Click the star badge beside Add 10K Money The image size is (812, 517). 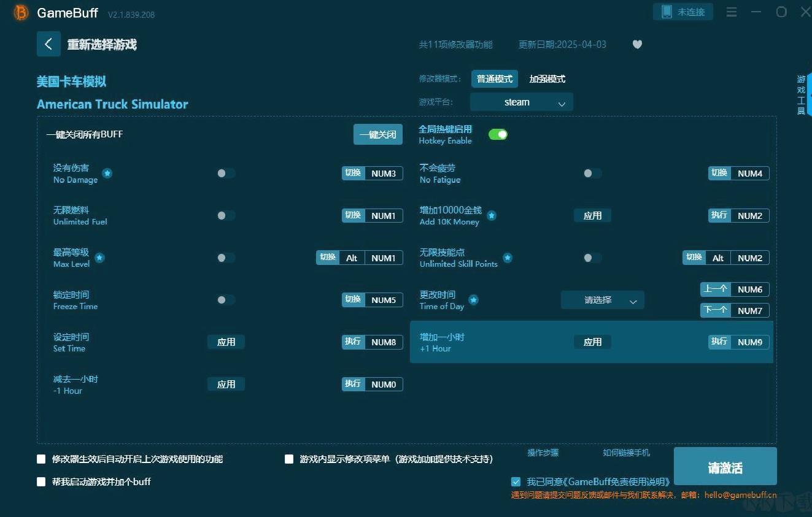click(x=492, y=215)
